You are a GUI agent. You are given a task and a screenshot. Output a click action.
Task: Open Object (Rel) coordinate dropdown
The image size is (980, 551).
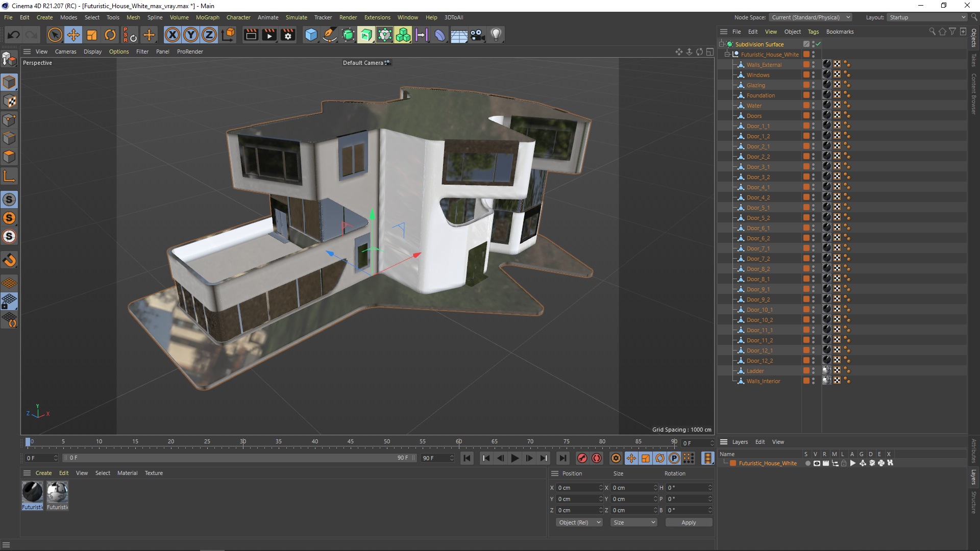pyautogui.click(x=579, y=522)
